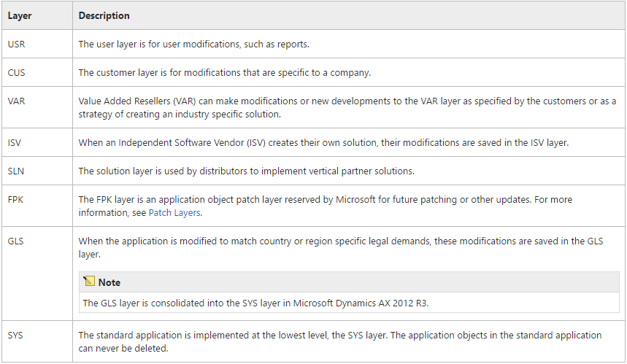This screenshot has height=364, width=627.
Task: Click the Note icon in GLS row
Action: click(89, 282)
